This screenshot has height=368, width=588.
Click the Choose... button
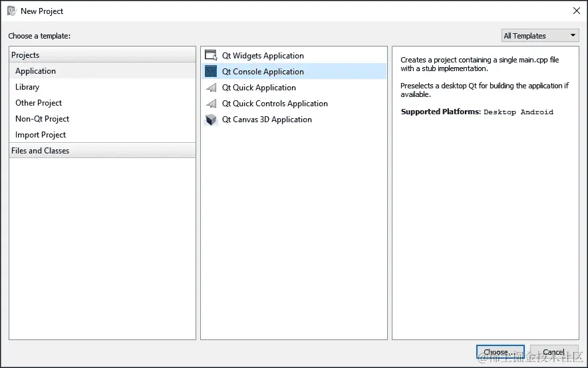click(x=500, y=352)
